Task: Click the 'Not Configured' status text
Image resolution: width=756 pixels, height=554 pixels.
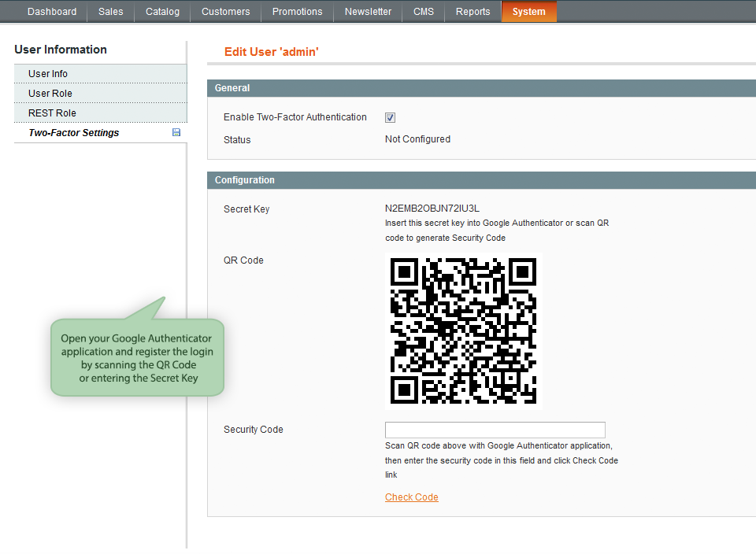Action: pyautogui.click(x=417, y=139)
